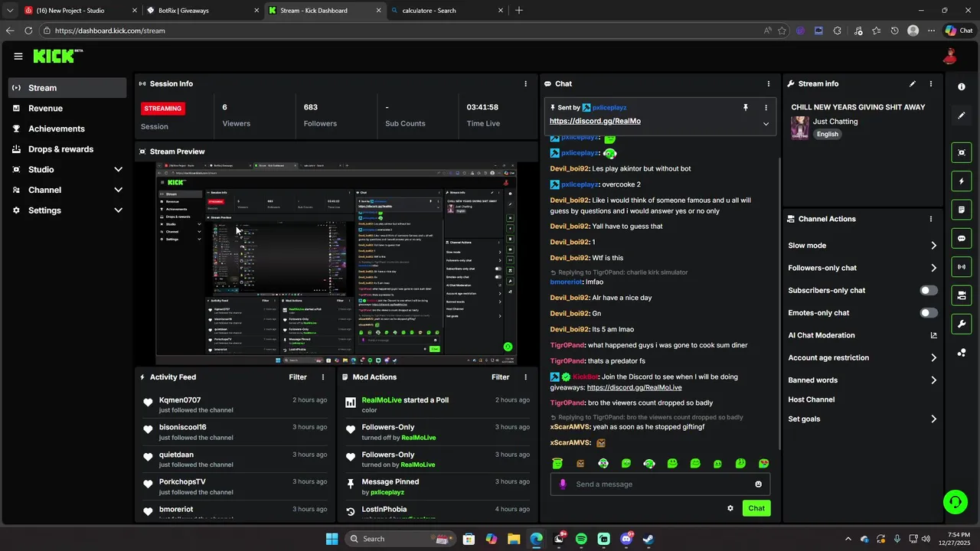
Task: Click the three-dots cluster icon in right sidebar
Action: (x=962, y=352)
